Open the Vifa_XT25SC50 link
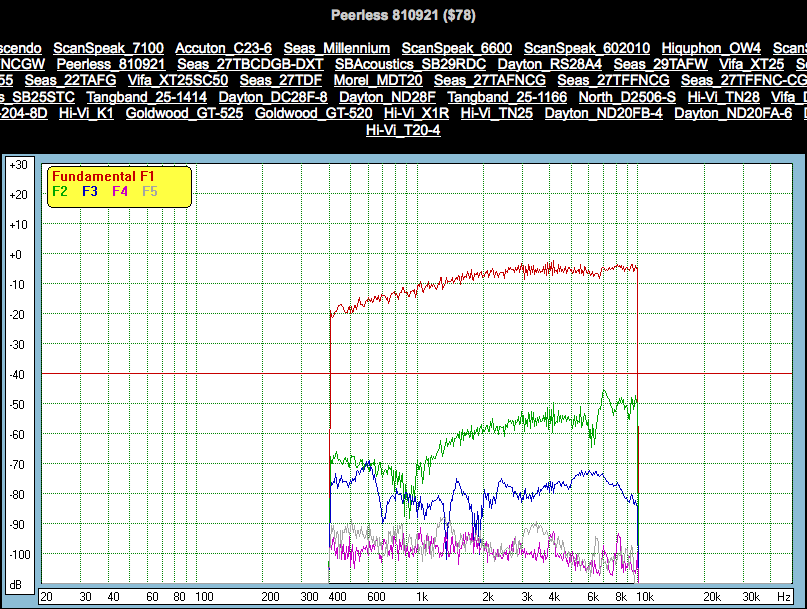 pyautogui.click(x=178, y=81)
